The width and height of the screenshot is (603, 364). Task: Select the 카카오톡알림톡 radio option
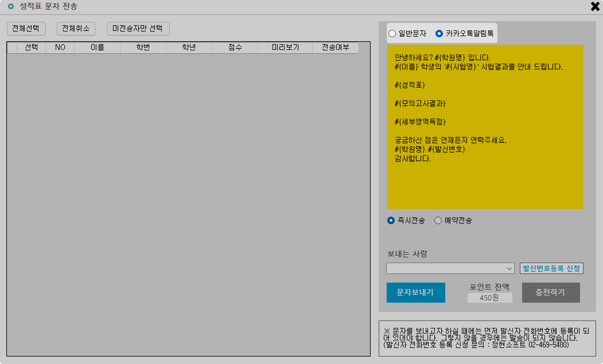(439, 34)
